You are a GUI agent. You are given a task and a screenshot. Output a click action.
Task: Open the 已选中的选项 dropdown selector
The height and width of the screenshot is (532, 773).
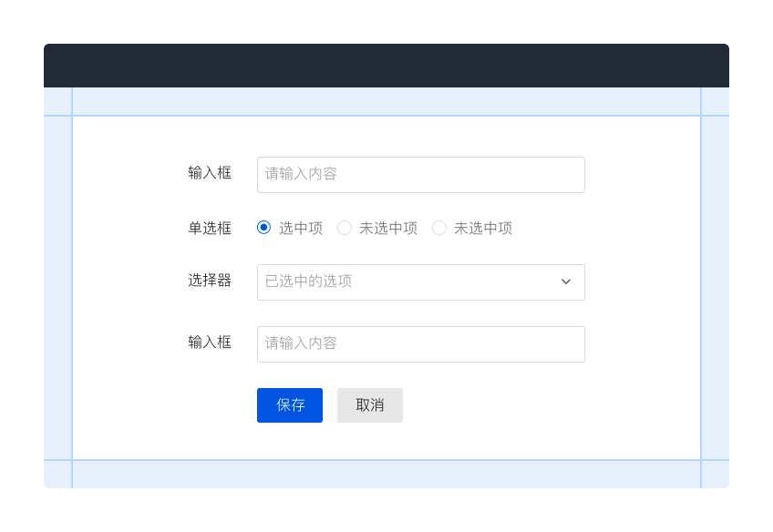[420, 282]
